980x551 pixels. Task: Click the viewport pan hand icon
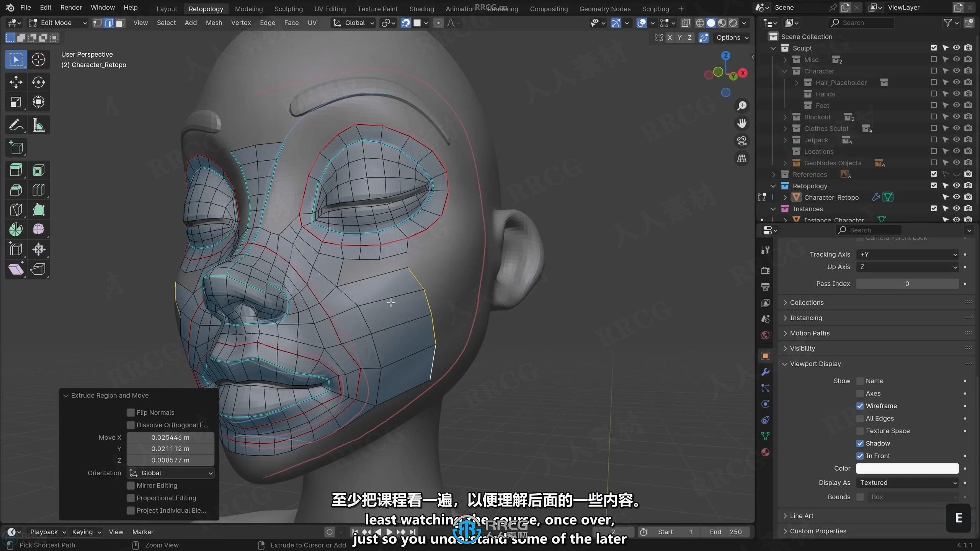(742, 123)
